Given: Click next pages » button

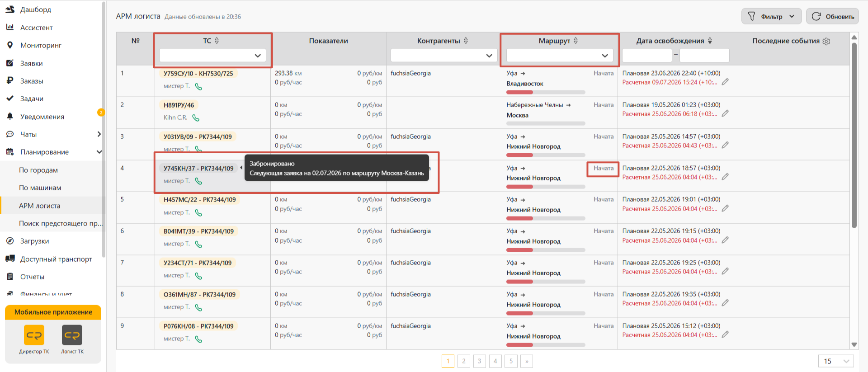Looking at the screenshot, I should point(527,361).
